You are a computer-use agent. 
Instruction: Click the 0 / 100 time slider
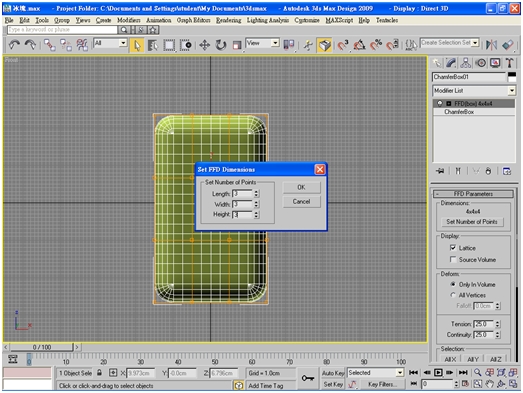42,347
